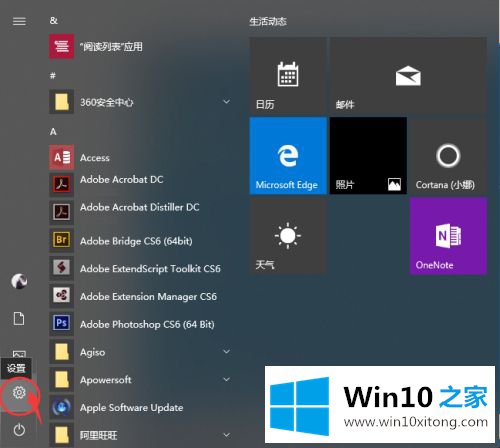Screen dimensions: 500x448
Task: Expand the 阿里旺旺 folder chevron
Action: 226,435
